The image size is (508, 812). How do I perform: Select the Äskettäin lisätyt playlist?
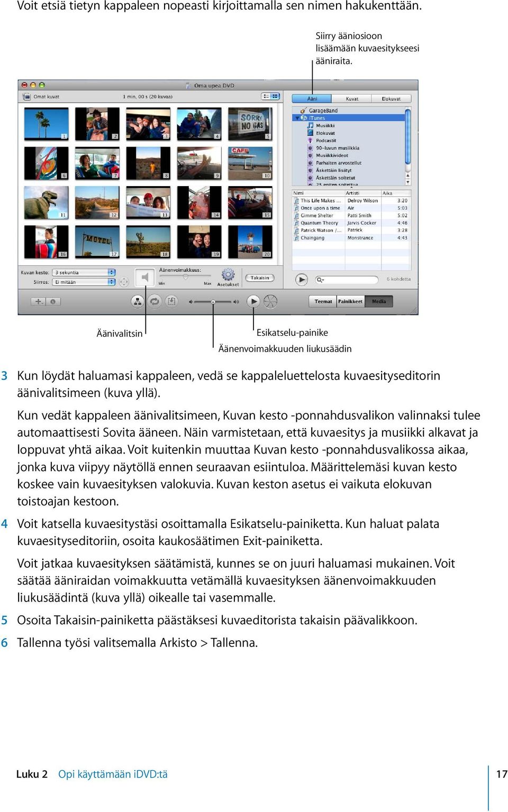(x=334, y=170)
